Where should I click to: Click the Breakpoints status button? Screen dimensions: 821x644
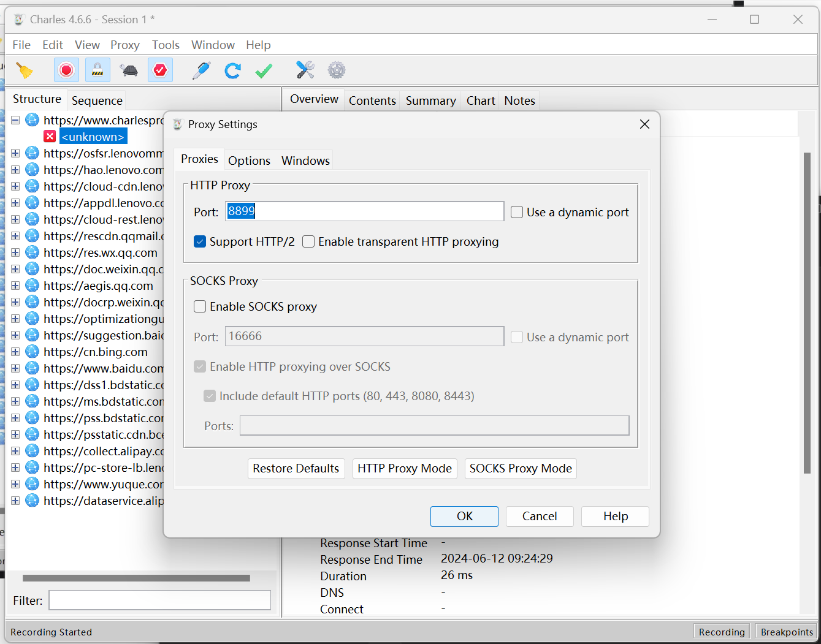787,632
